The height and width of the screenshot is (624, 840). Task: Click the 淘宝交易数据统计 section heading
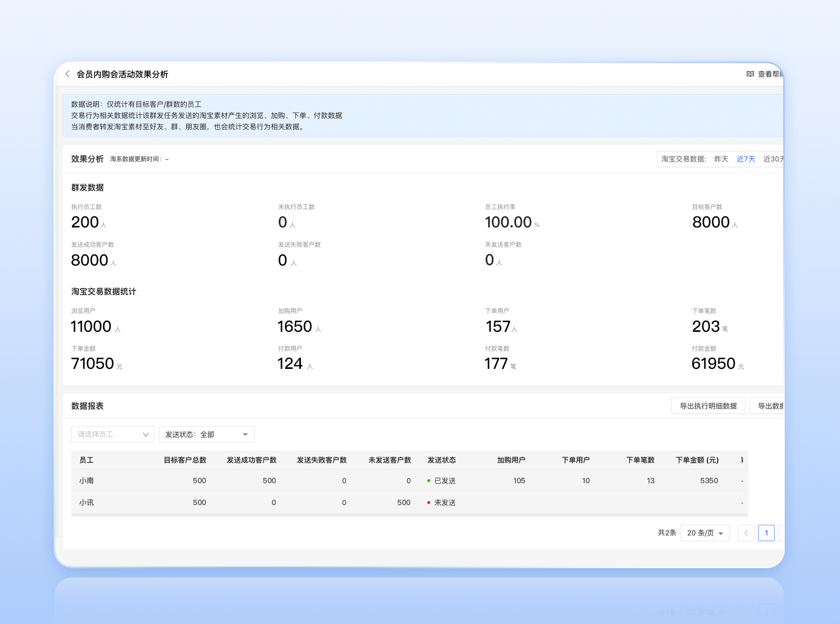pos(104,292)
